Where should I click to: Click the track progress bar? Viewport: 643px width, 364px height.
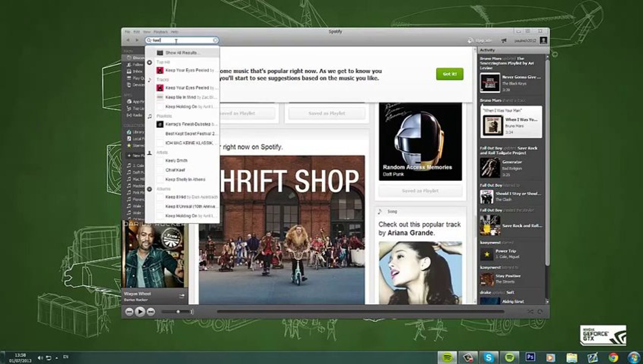(x=360, y=312)
